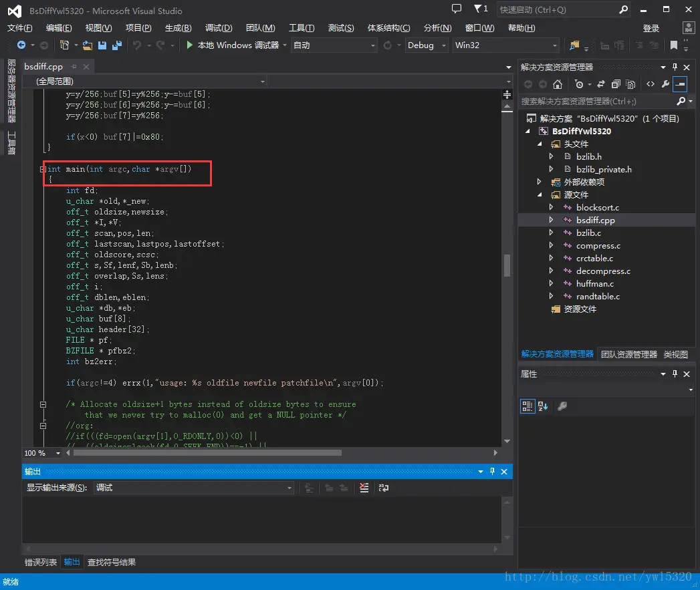Image resolution: width=700 pixels, height=590 pixels.
Task: Expand the 外部依赖项 node
Action: [x=539, y=182]
